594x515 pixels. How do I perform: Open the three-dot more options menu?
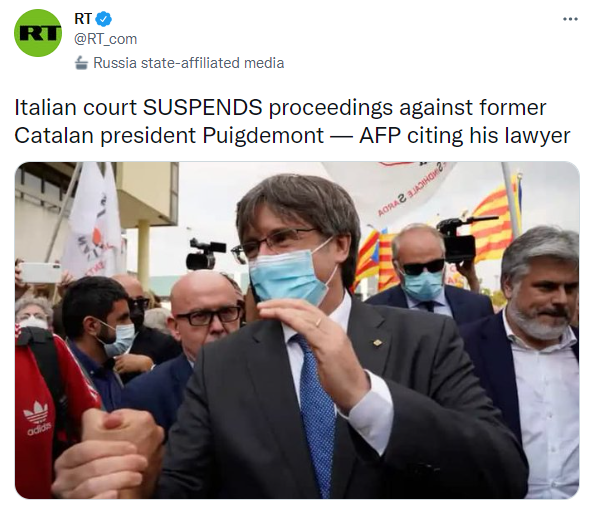tap(570, 19)
